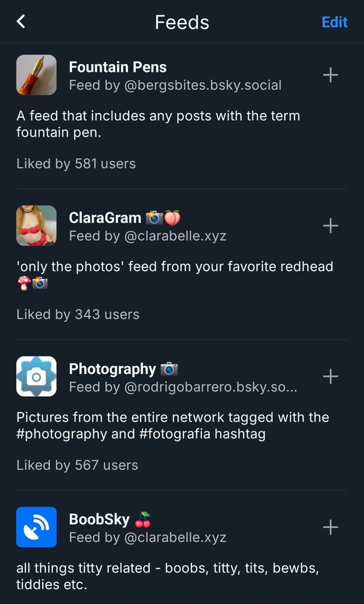364x604 pixels.
Task: Add the ClaraGram feed with plus
Action: tap(330, 226)
